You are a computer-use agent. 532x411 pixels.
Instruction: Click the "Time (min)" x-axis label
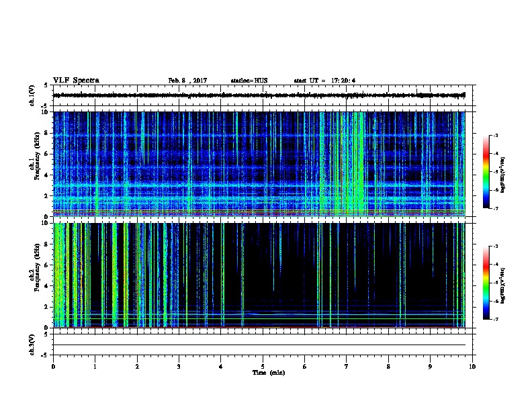point(269,373)
